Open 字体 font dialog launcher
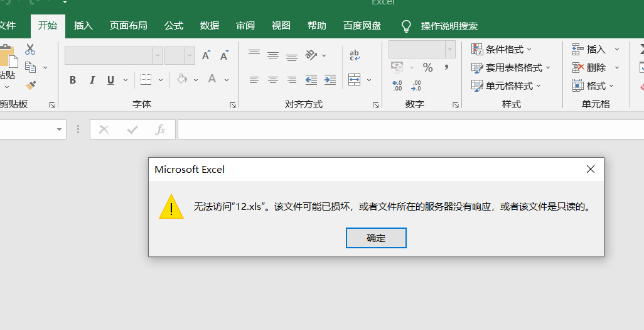 click(233, 106)
